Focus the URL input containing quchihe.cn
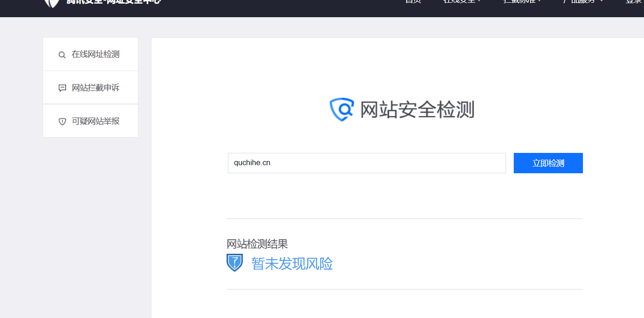Screen dimensions: 644x318 pos(367,163)
